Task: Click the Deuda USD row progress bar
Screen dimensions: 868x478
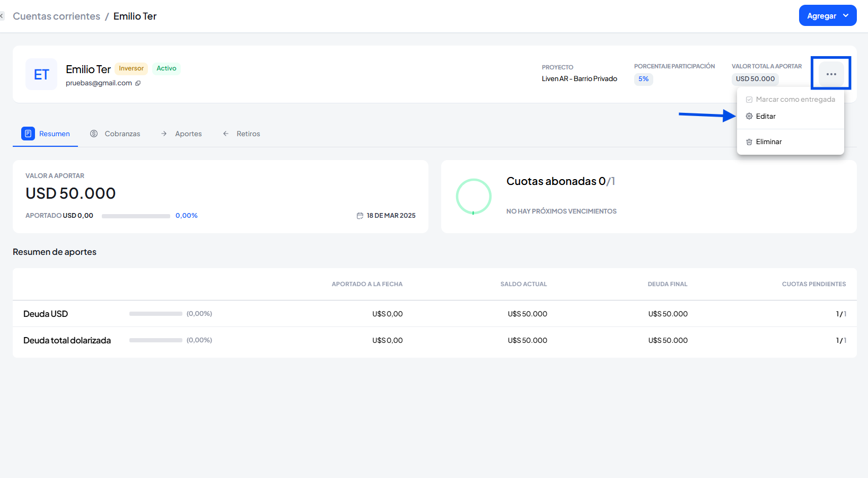Action: click(x=155, y=314)
